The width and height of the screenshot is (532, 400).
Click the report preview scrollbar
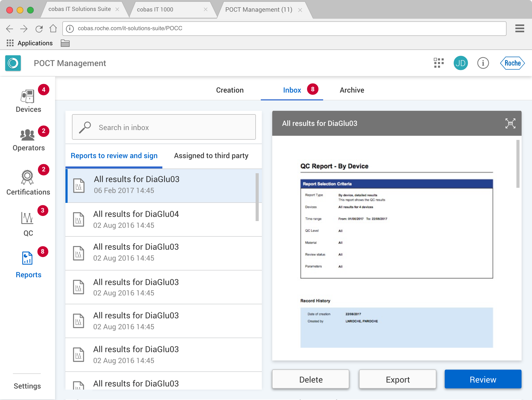(x=518, y=164)
